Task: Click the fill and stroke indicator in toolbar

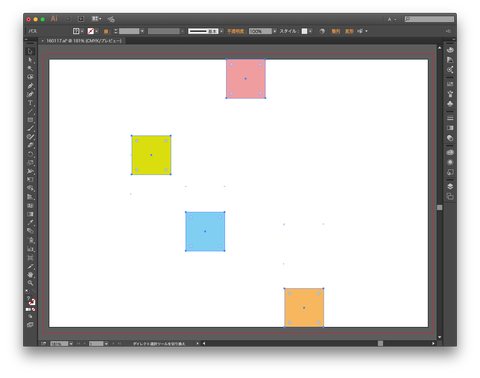Action: (x=30, y=301)
